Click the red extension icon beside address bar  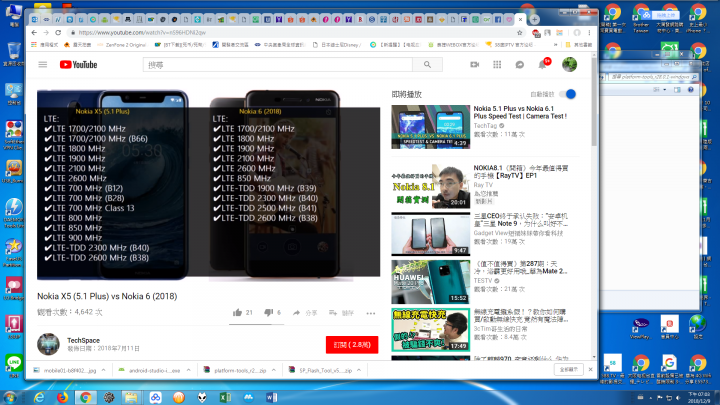point(535,33)
